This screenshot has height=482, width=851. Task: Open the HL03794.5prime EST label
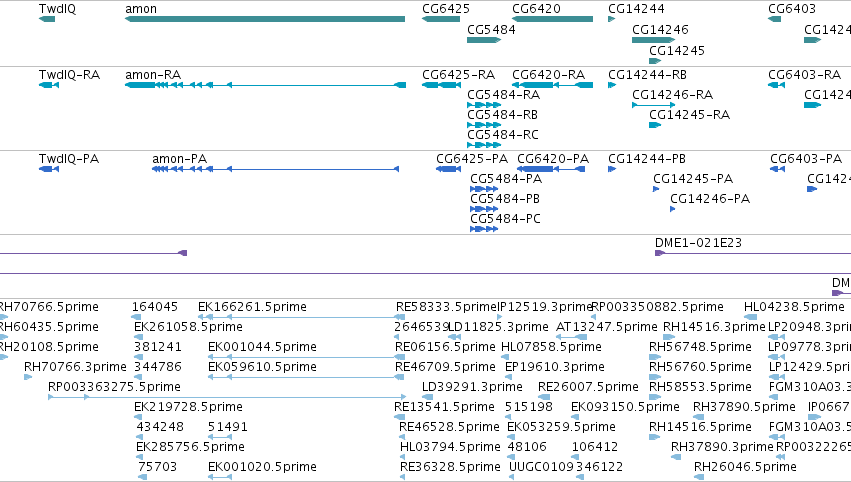[450, 447]
